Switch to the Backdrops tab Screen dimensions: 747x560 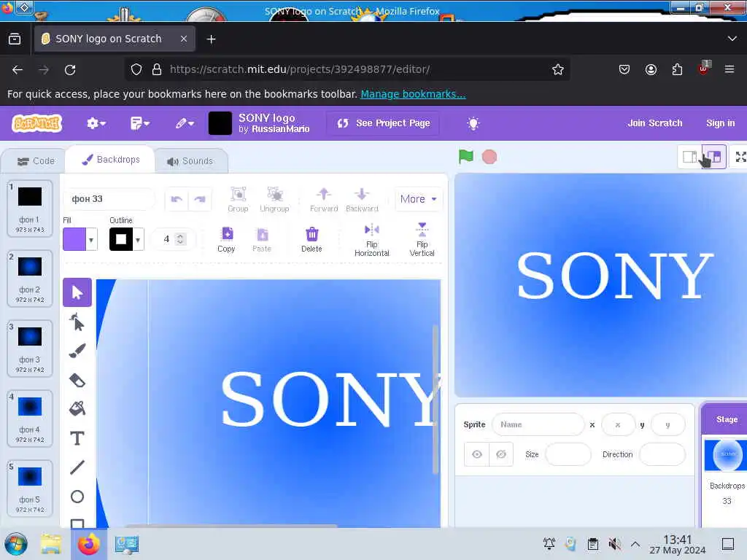point(111,160)
